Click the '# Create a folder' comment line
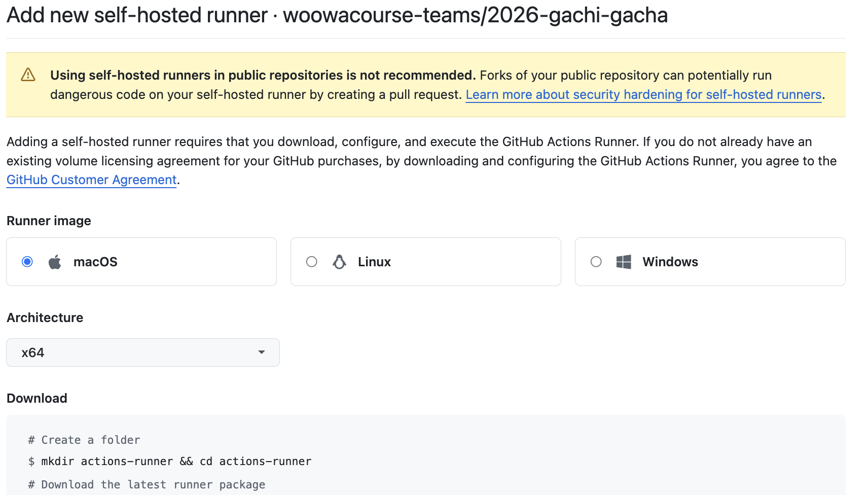Screen dimensions: 868x495 [x=84, y=440]
